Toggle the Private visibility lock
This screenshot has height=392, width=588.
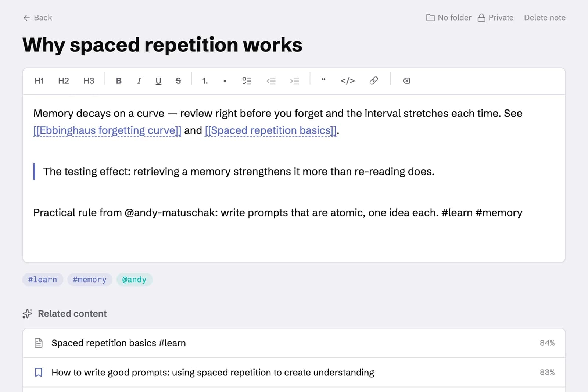coord(495,18)
